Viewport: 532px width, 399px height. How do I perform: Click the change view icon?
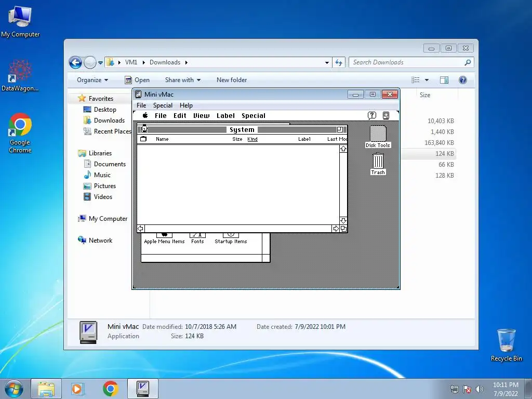tap(415, 80)
